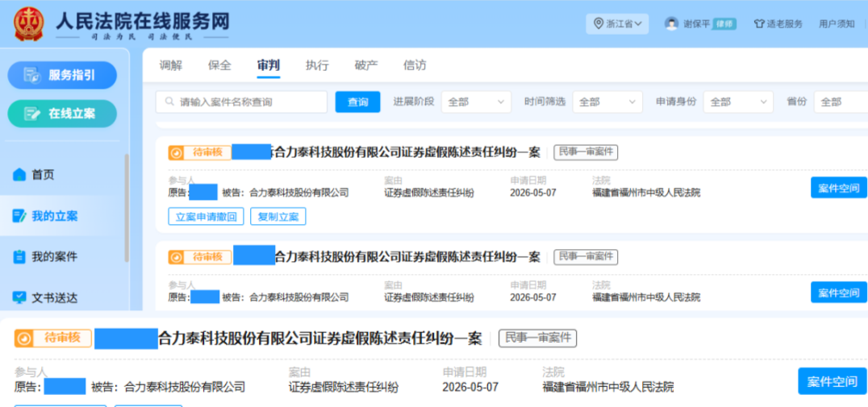
Task: Expand the 申请身份 dropdown
Action: [738, 102]
